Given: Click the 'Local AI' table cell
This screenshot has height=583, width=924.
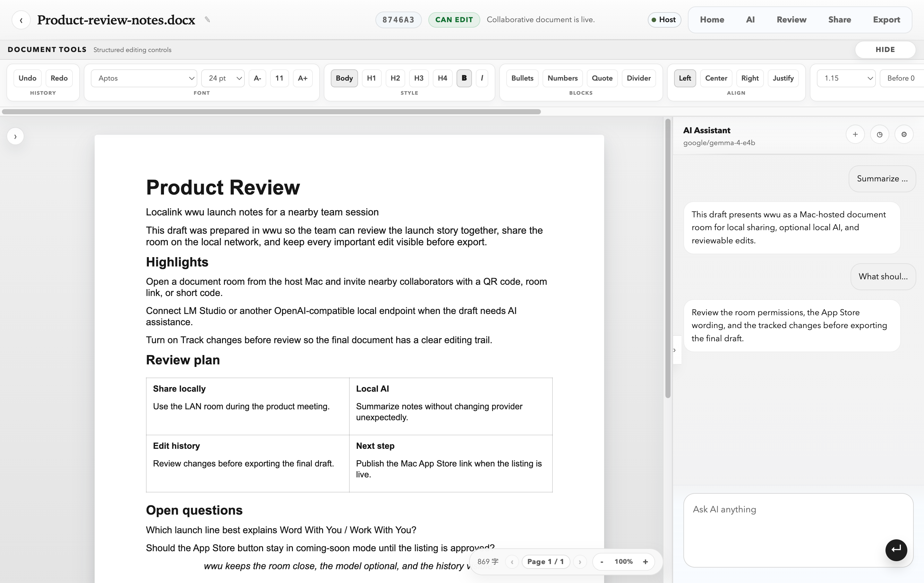Looking at the screenshot, I should point(451,406).
